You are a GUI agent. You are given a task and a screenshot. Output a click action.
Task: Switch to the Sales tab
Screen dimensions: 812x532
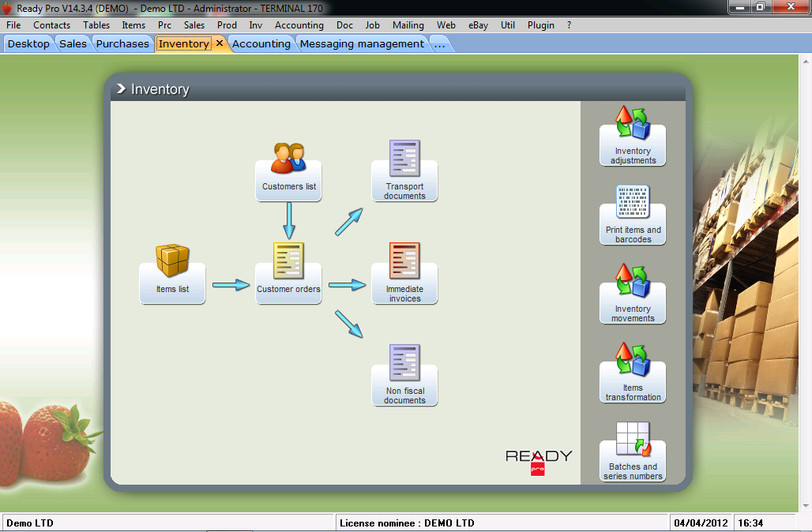click(x=73, y=44)
